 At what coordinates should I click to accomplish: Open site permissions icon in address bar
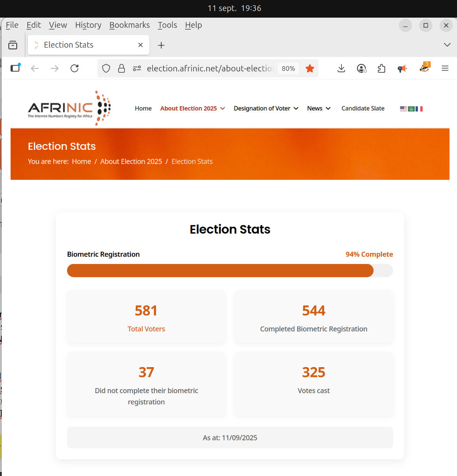(137, 68)
